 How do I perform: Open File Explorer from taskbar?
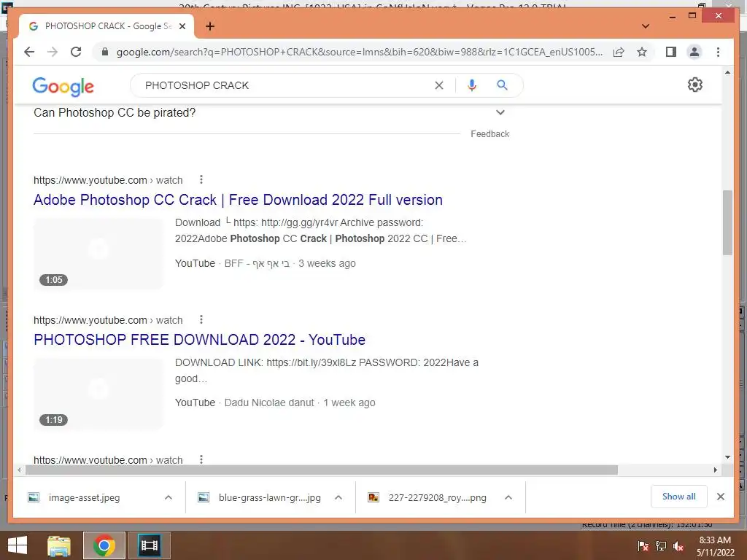click(x=59, y=545)
